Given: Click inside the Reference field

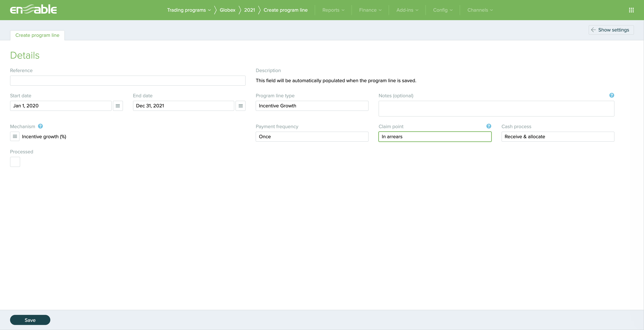Looking at the screenshot, I should pyautogui.click(x=128, y=80).
